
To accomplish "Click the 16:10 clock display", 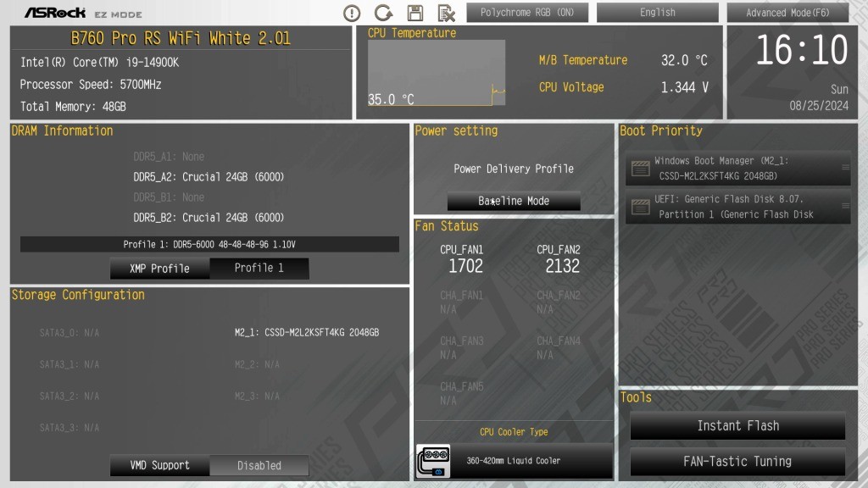I will (802, 50).
